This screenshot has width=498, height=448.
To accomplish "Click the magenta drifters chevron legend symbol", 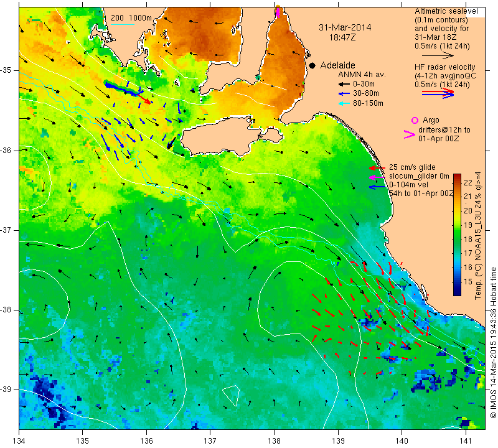I will pyautogui.click(x=410, y=134).
